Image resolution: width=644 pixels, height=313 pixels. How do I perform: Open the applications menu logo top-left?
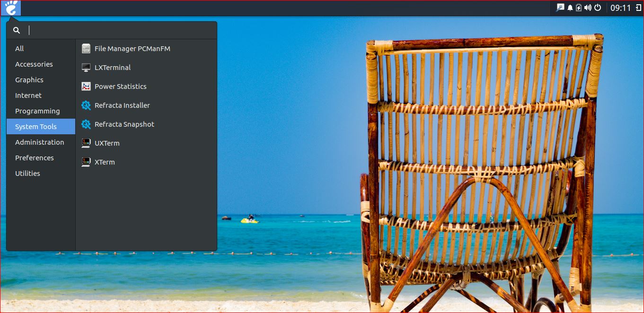coord(10,8)
